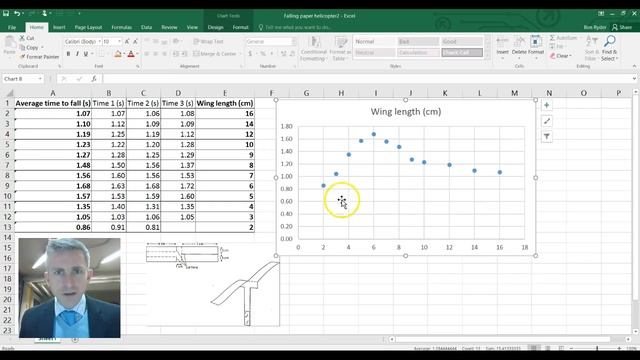Open the chart Design tab
Viewport: 640px width, 360px height.
tap(216, 27)
